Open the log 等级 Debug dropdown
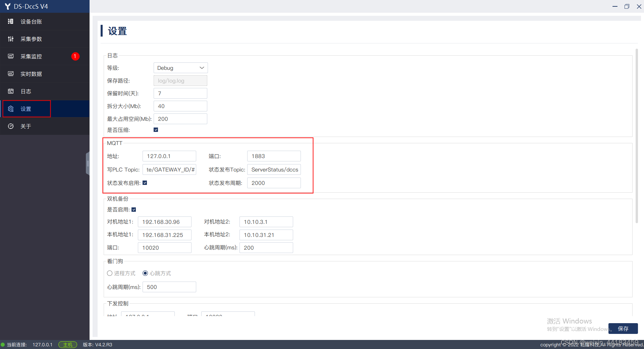 180,68
